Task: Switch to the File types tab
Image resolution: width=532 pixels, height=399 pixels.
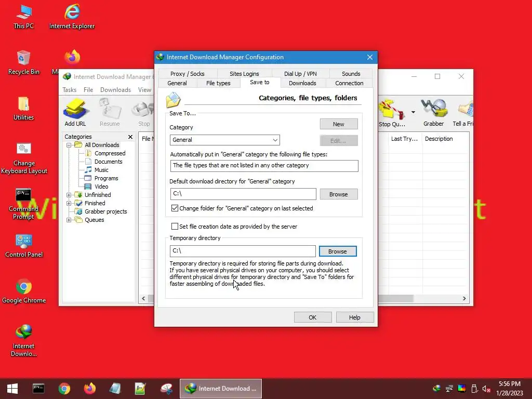Action: tap(218, 83)
